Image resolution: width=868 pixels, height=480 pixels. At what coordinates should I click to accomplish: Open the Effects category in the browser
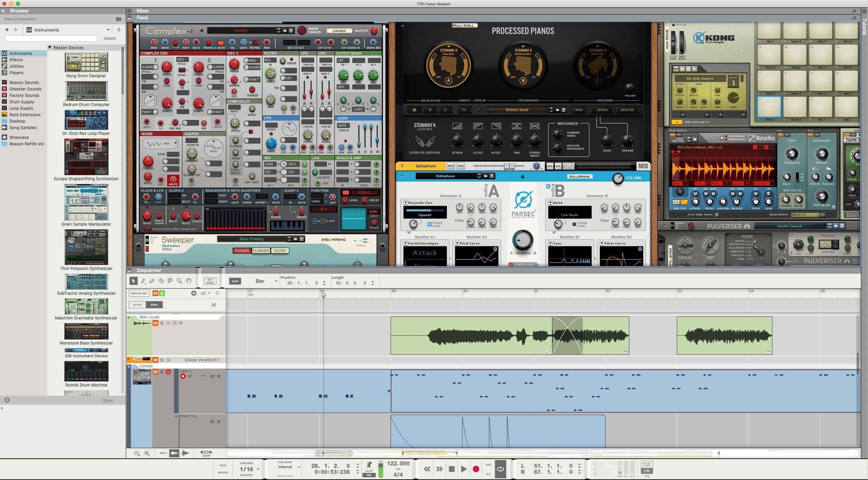click(16, 60)
